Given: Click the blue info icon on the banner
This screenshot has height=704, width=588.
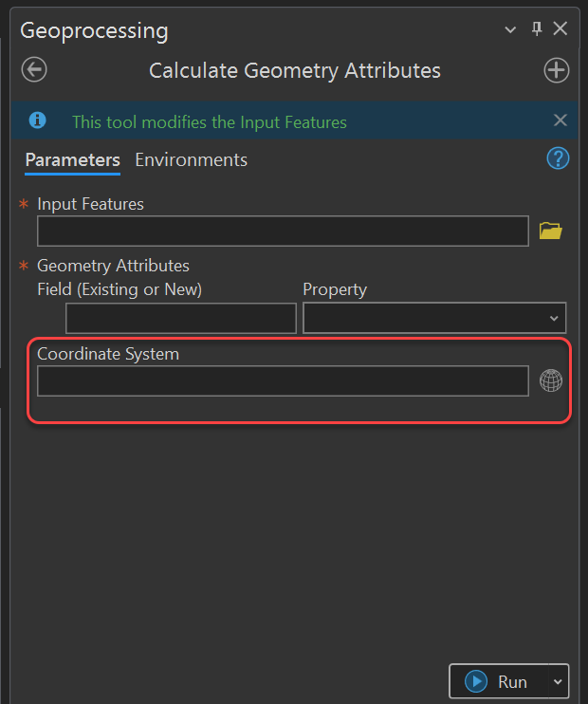Looking at the screenshot, I should point(38,120).
